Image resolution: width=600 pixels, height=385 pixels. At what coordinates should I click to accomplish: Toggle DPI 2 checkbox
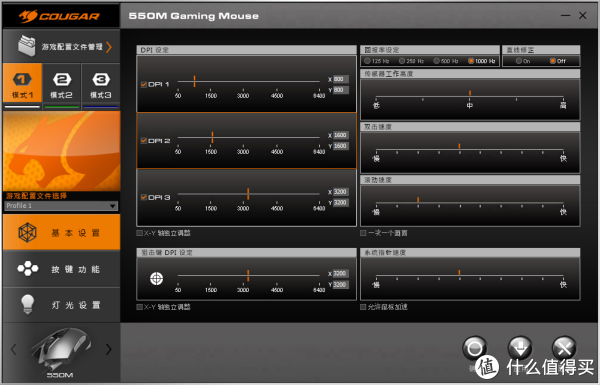coord(143,141)
